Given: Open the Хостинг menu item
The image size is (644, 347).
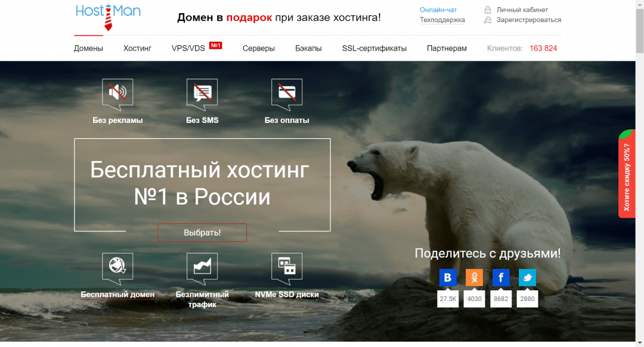Looking at the screenshot, I should point(137,48).
